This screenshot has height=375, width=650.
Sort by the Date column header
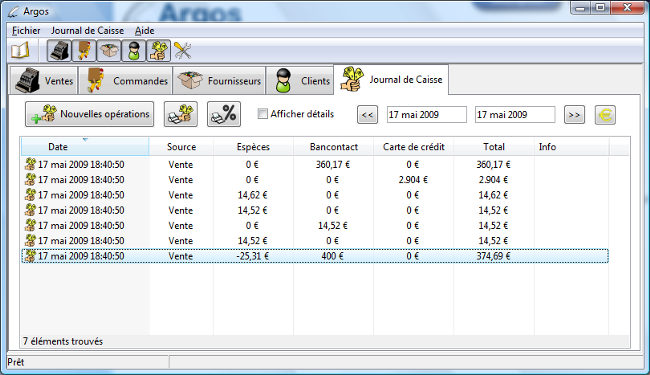85,147
